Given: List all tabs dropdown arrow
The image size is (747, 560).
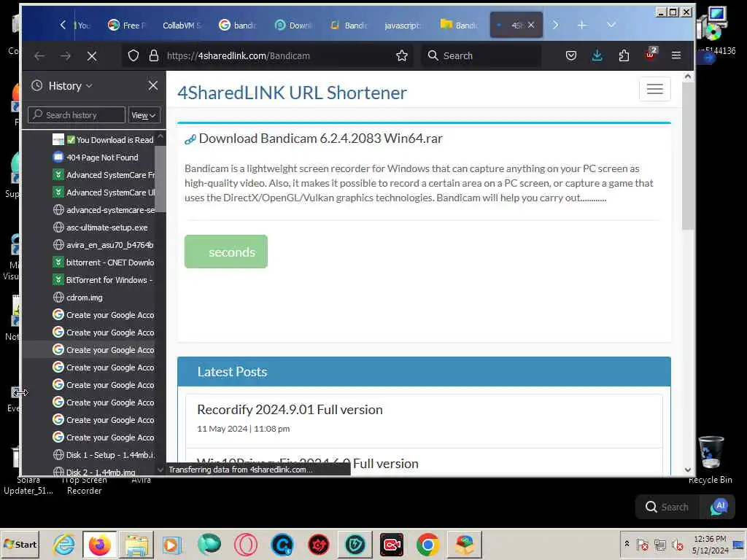Looking at the screenshot, I should click(x=611, y=25).
